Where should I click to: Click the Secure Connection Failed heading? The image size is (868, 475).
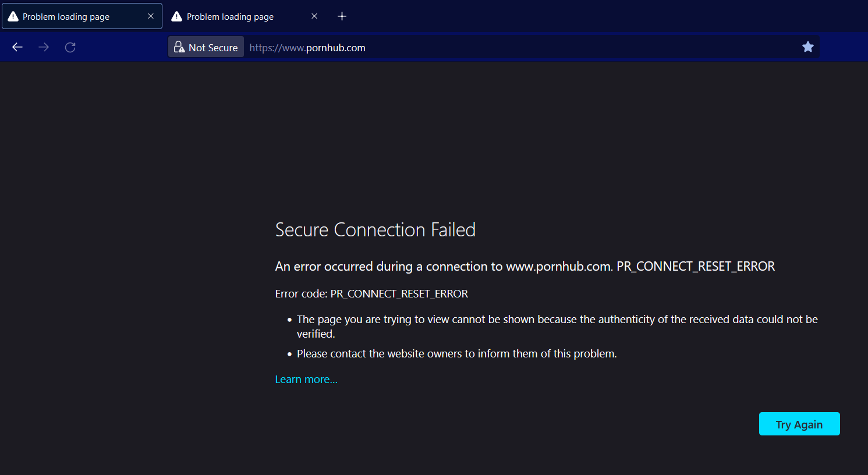click(x=375, y=229)
